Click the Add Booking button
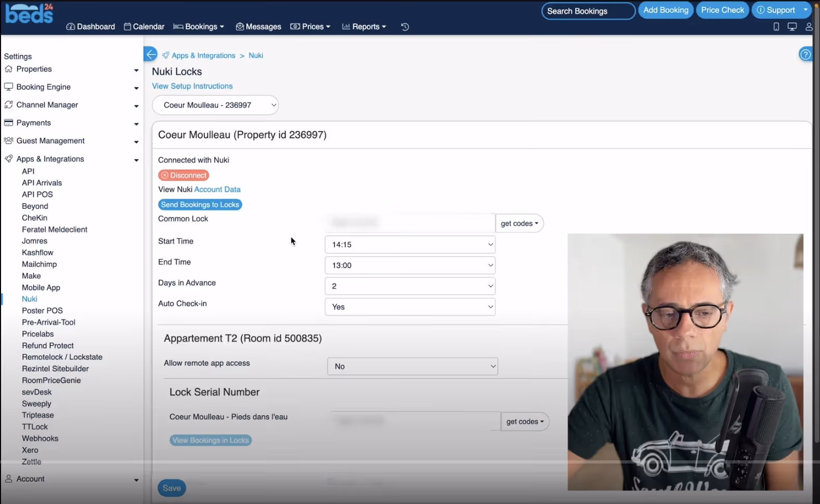The image size is (820, 504). (x=666, y=10)
